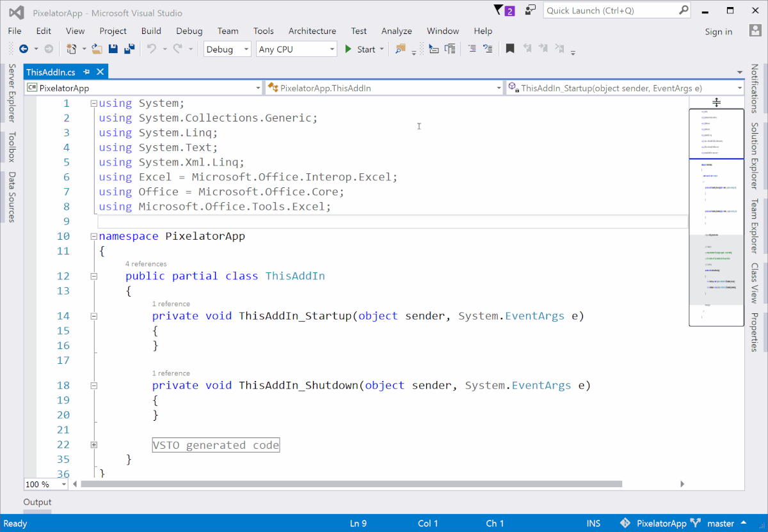768x532 pixels.
Task: Collapse the using directives block
Action: coord(94,104)
